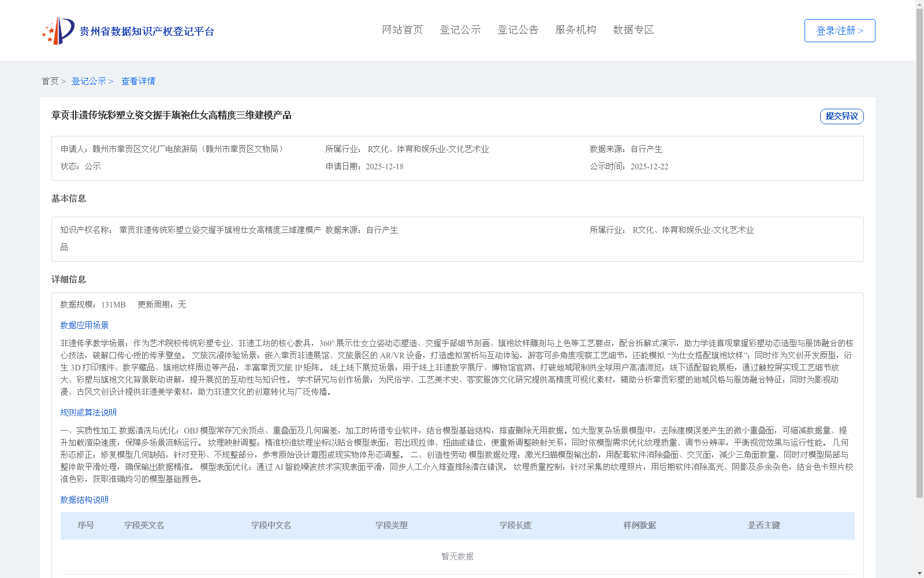Click the 基本信息 section heading
924x578 pixels.
(x=69, y=199)
